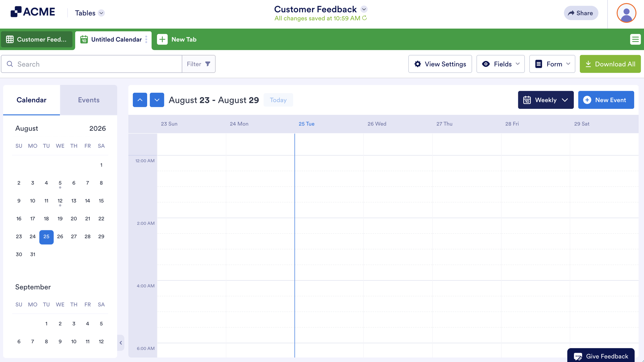This screenshot has height=362, width=644.
Task: Create a New Event
Action: [606, 100]
